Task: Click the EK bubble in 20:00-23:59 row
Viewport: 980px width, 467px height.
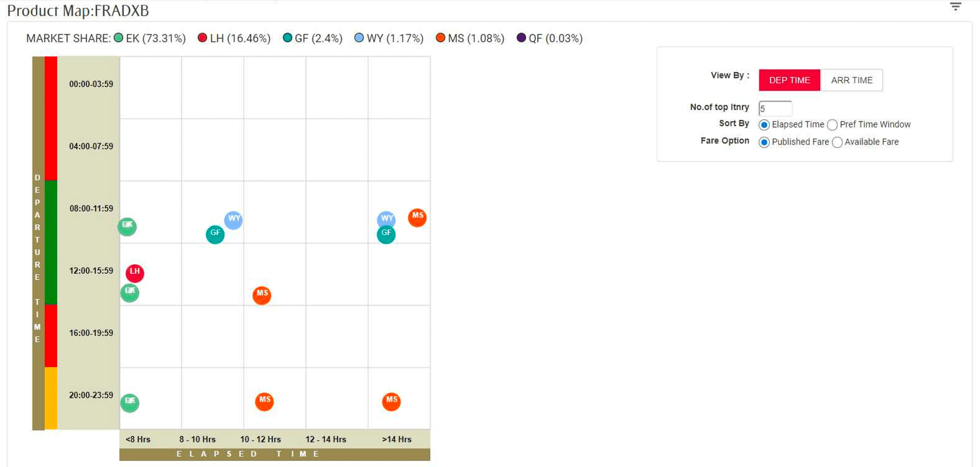Action: coord(130,403)
